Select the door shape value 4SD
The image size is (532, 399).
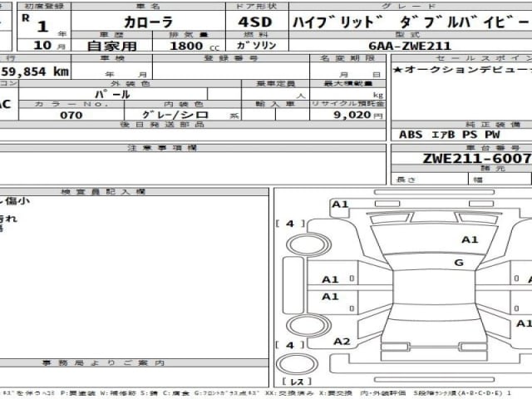point(255,22)
